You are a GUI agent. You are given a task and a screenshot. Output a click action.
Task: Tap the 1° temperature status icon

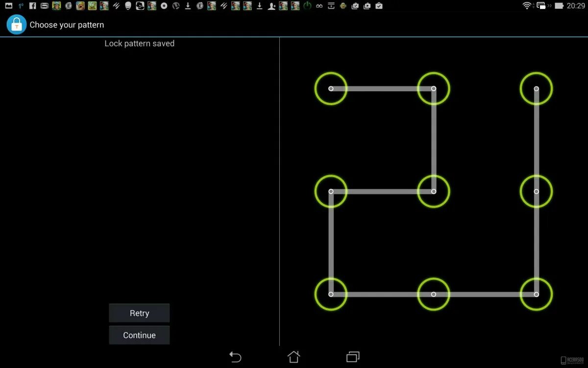pos(21,6)
